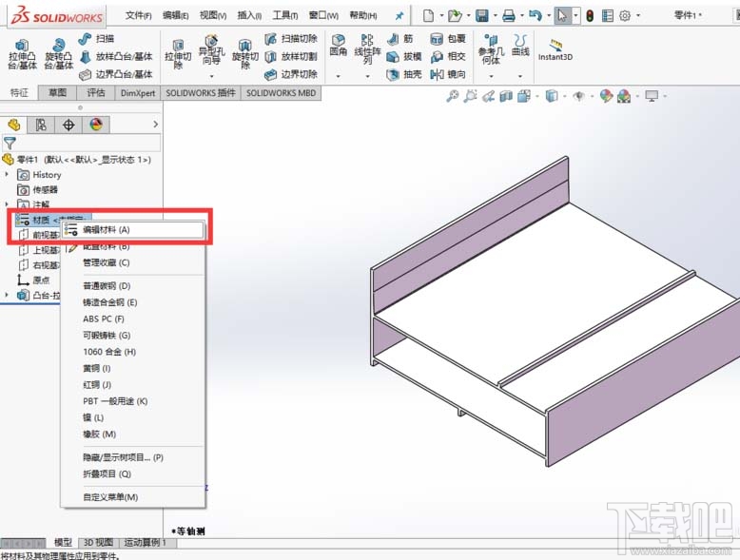Viewport: 740px width, 560px height.
Task: Select the Rib (筋) tool
Action: pos(400,39)
